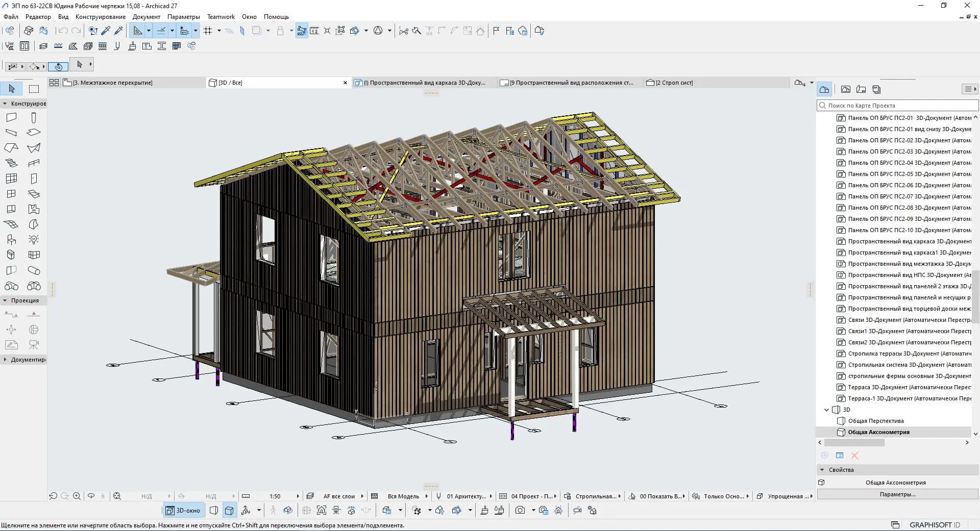Image resolution: width=980 pixels, height=531 pixels.
Task: Toggle the Project Map navigator button
Action: [824, 89]
